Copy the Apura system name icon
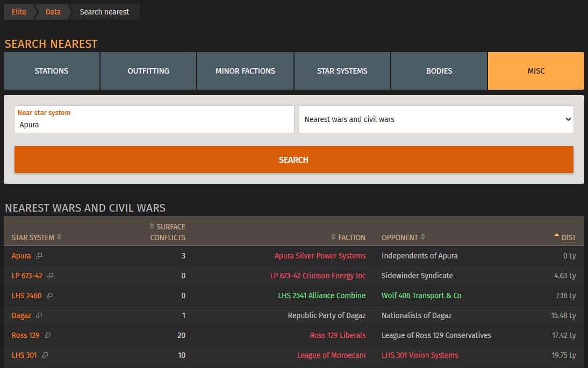Viewport: 588px width, 368px height. [x=39, y=256]
